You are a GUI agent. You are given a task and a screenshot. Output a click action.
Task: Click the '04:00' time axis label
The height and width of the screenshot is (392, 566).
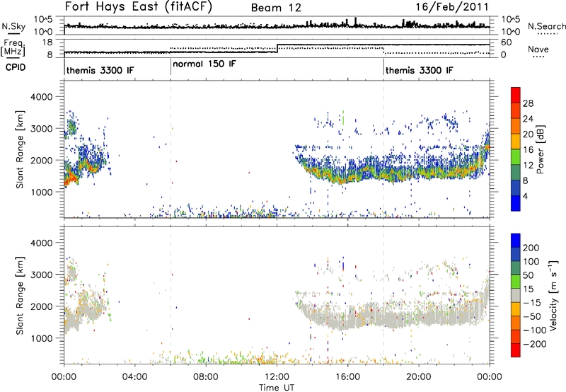click(x=134, y=377)
